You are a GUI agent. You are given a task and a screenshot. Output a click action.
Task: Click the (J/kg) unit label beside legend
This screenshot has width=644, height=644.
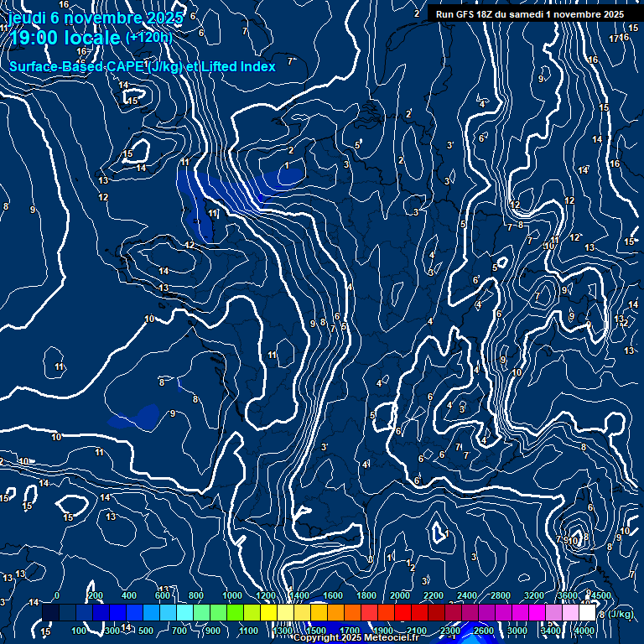(x=621, y=614)
